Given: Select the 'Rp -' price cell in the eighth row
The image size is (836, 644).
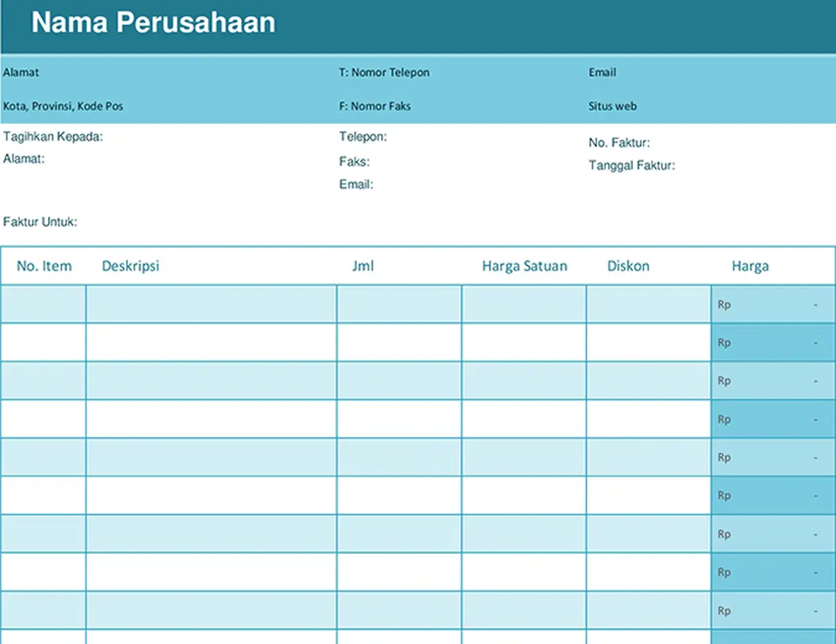Looking at the screenshot, I should pyautogui.click(x=773, y=572).
